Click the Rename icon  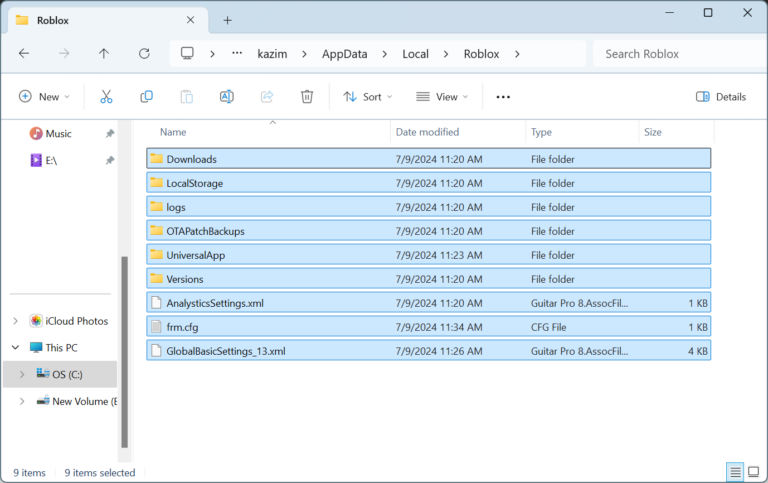point(227,97)
